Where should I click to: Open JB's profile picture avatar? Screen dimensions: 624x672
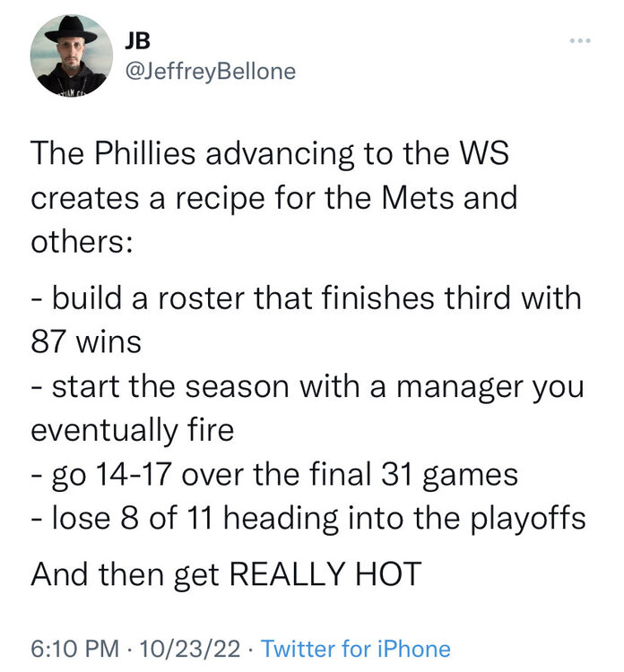(71, 55)
